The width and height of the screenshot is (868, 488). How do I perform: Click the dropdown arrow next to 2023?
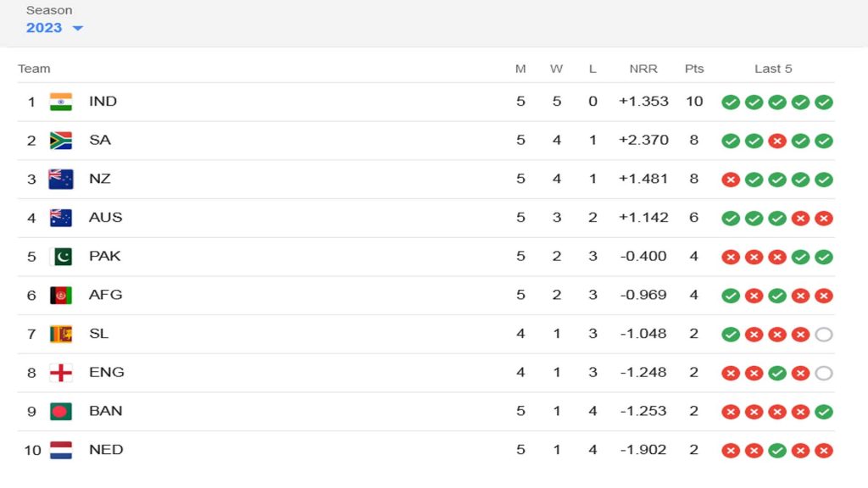point(77,28)
